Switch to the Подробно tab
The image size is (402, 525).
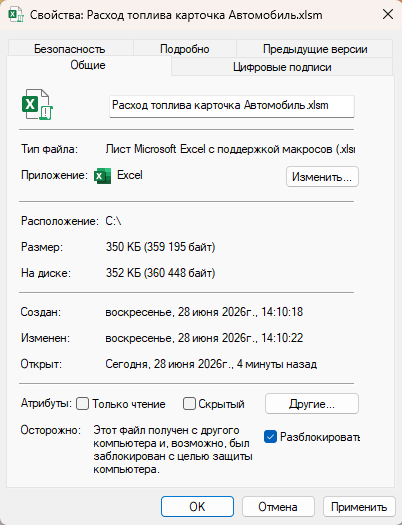(185, 49)
